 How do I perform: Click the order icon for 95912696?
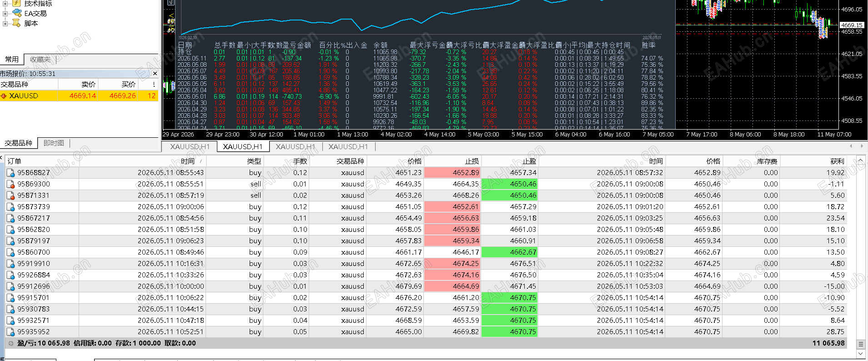click(10, 286)
